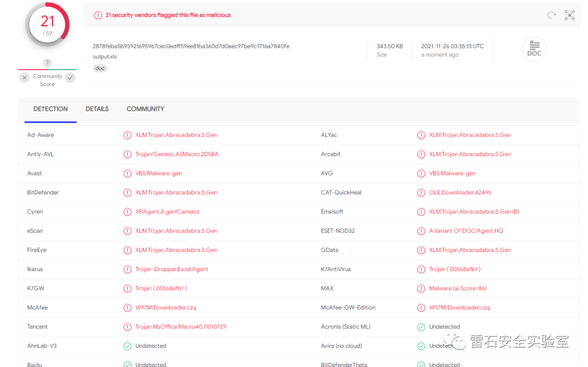Viewport: 588px width, 367px height.
Task: Click the doc tag chip
Action: [100, 68]
